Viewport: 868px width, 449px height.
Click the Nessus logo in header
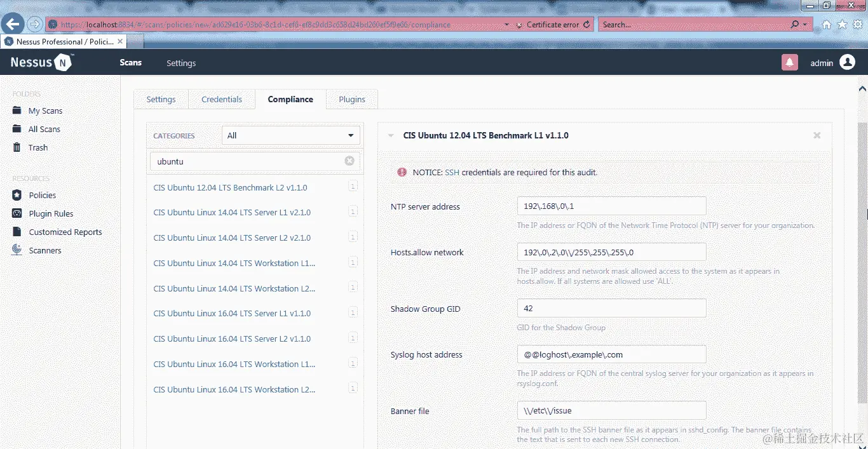41,62
